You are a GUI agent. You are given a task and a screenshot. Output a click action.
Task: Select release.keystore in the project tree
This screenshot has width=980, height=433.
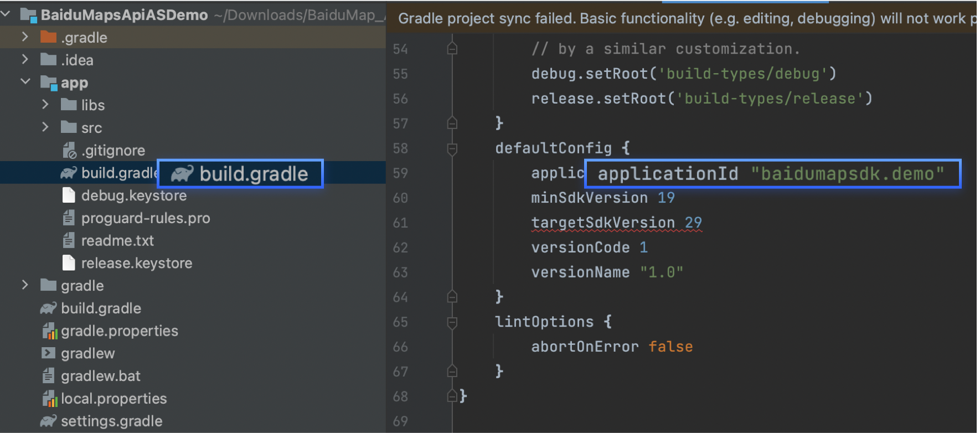click(136, 264)
